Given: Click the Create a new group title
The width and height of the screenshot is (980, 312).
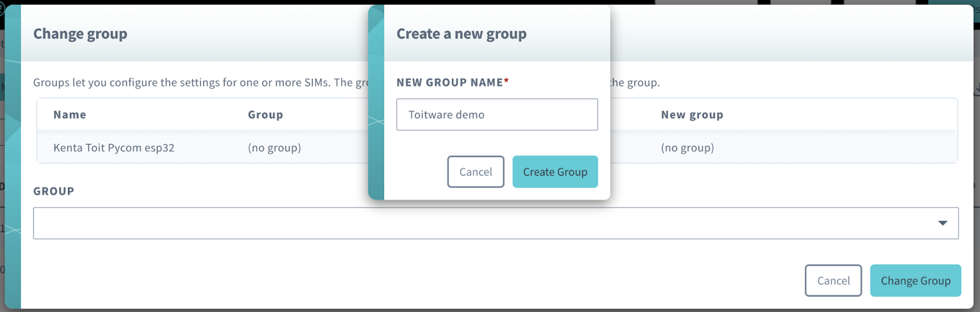Looking at the screenshot, I should [x=461, y=34].
